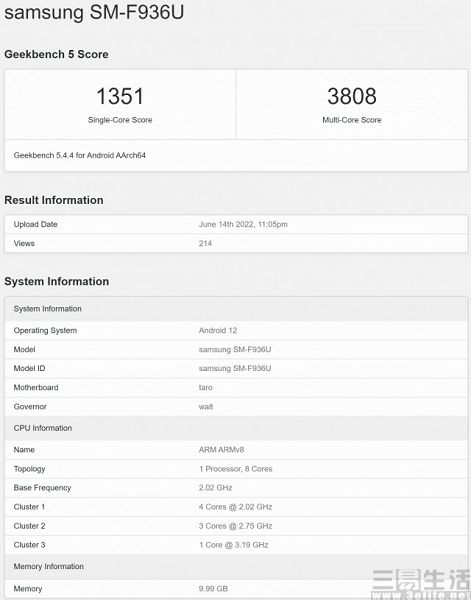The height and width of the screenshot is (600, 471).
Task: Select the Android 12 operating system value
Action: (x=218, y=330)
